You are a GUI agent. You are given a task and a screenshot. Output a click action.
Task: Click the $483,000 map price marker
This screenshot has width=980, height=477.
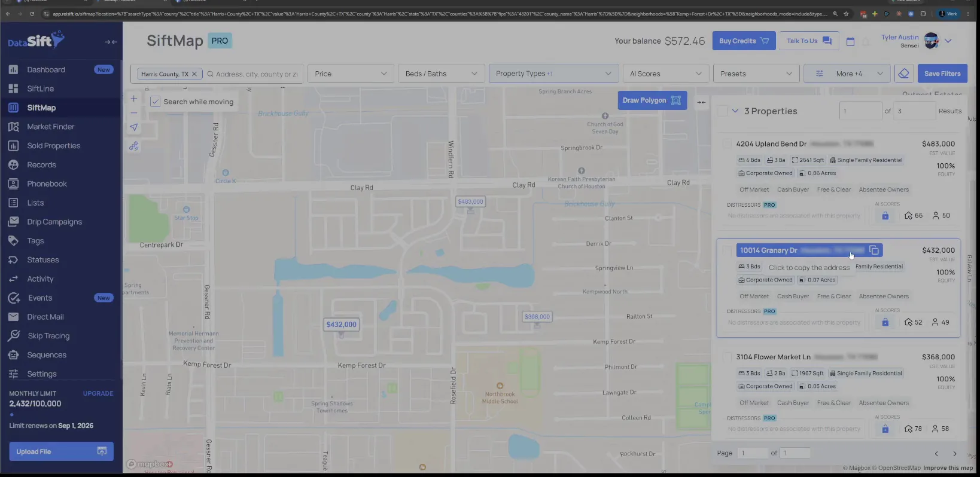point(470,202)
